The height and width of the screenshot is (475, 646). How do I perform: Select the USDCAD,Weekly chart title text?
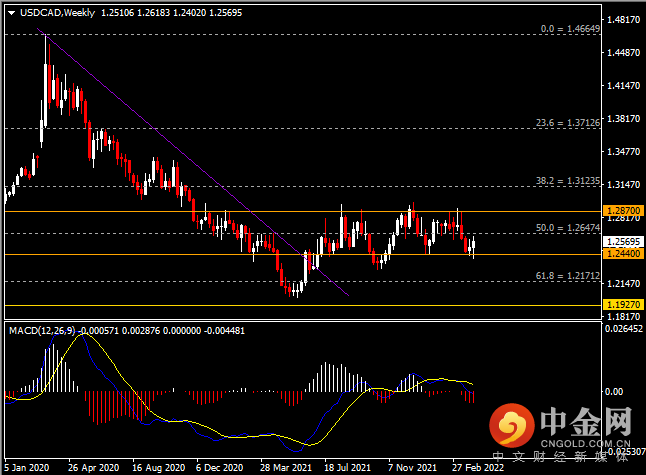pos(58,13)
